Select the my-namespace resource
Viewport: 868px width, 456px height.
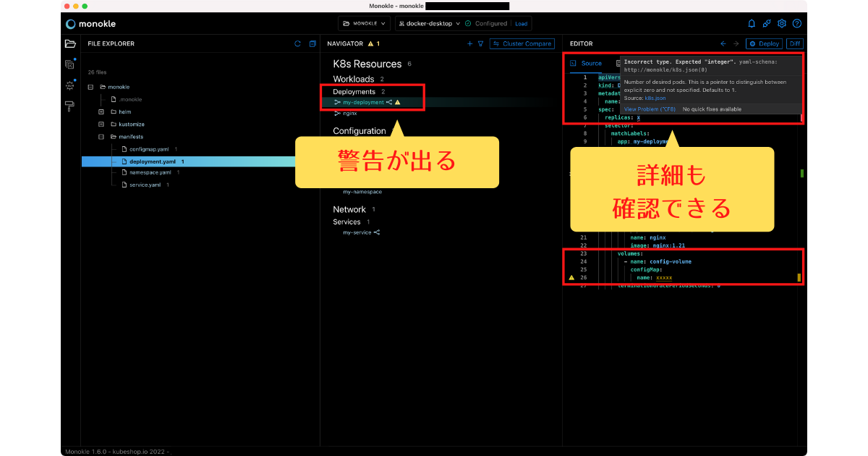pyautogui.click(x=362, y=192)
